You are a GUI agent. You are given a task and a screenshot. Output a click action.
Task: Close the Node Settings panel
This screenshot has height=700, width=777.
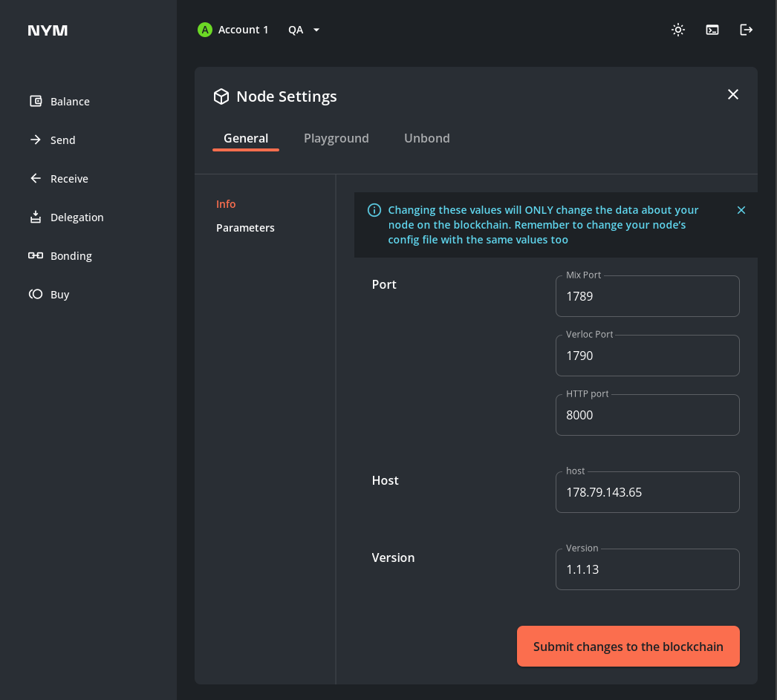[732, 94]
